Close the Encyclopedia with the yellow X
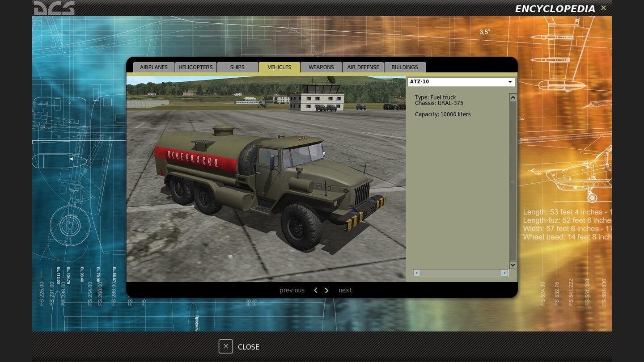Screen dimensions: 644x362 tap(603, 8)
